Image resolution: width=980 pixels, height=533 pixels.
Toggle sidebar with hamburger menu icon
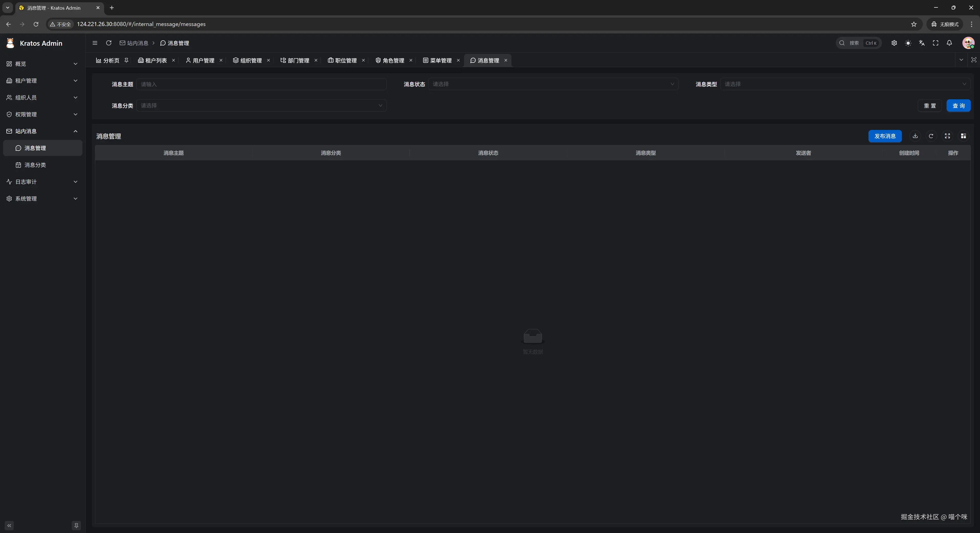tap(95, 43)
